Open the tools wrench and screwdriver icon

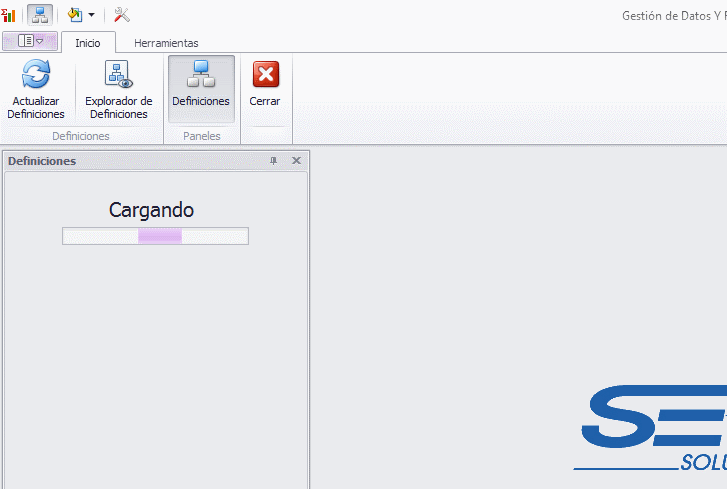pyautogui.click(x=122, y=15)
